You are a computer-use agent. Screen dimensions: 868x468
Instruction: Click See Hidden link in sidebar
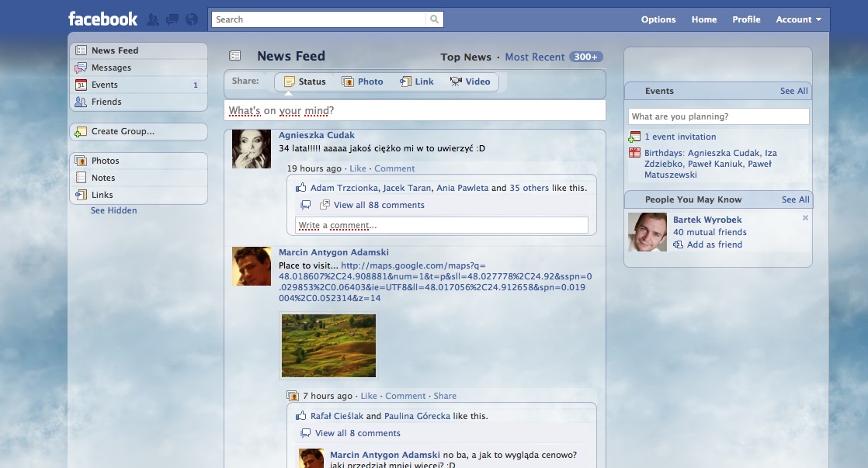point(113,210)
